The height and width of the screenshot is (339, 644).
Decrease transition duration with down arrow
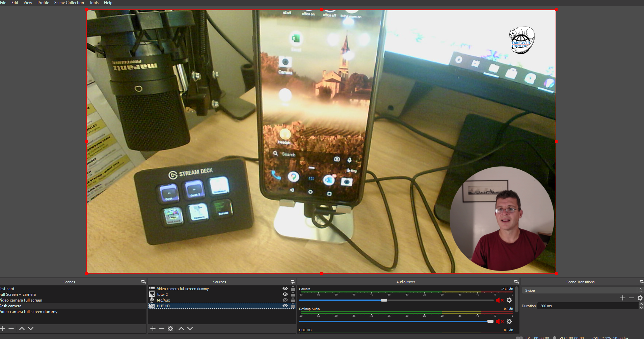(x=641, y=308)
